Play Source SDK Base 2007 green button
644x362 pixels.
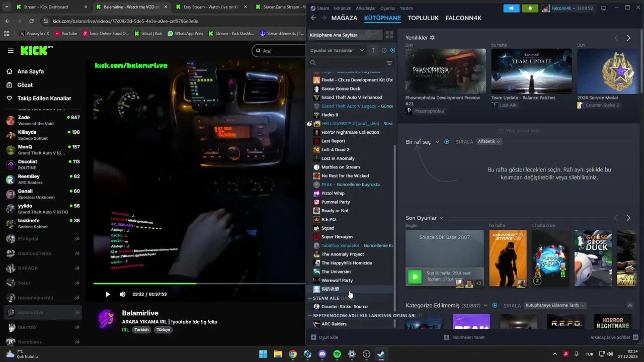[x=415, y=277]
